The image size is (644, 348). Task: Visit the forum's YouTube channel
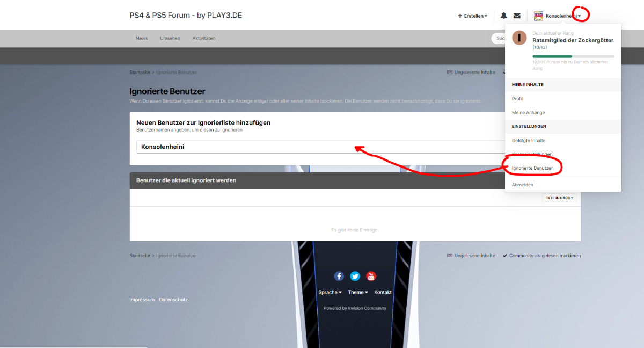coord(371,276)
